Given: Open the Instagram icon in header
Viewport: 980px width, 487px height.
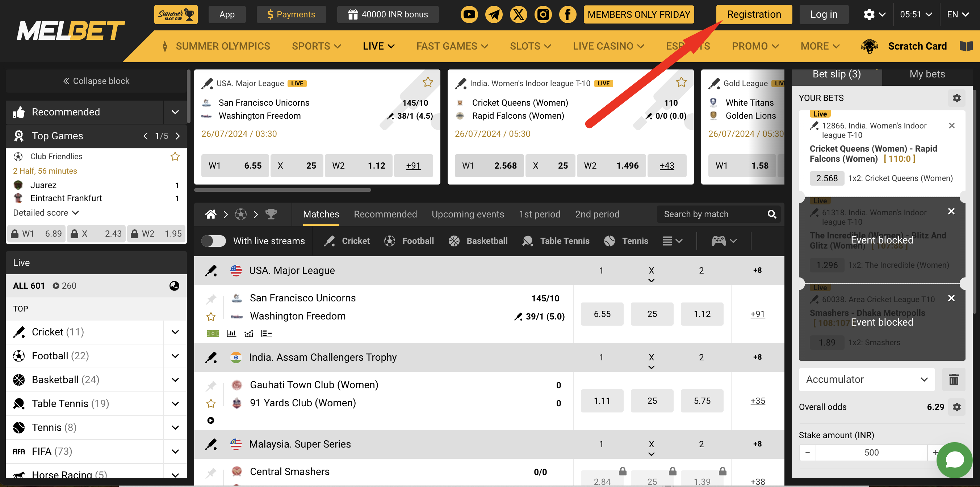Looking at the screenshot, I should coord(543,14).
